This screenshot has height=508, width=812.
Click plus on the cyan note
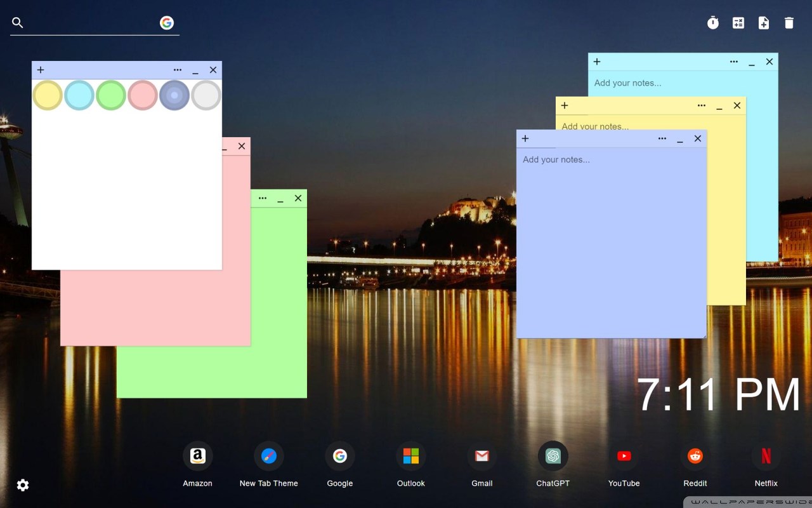coord(597,62)
